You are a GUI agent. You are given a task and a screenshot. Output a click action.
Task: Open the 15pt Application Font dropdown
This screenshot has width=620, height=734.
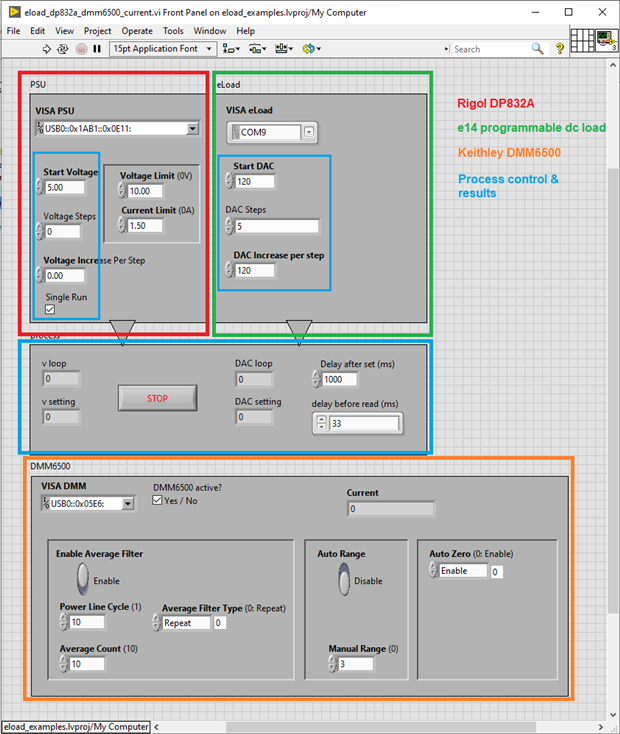163,49
